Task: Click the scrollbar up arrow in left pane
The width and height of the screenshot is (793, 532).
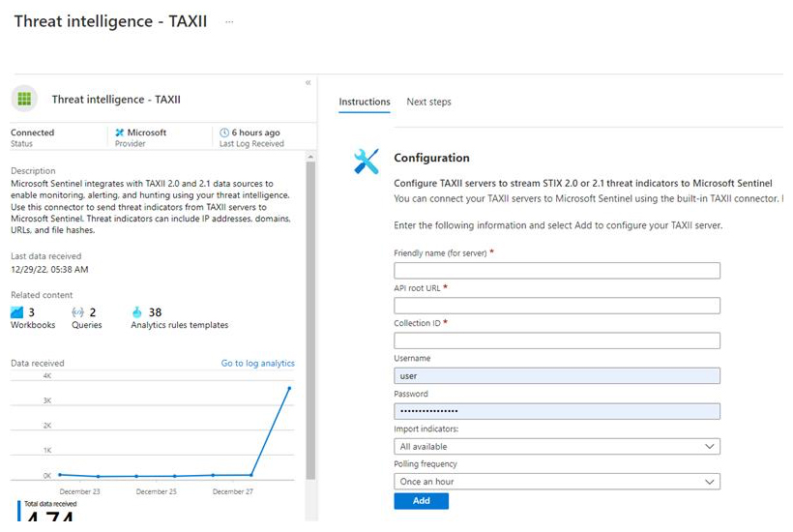Action: (x=310, y=157)
